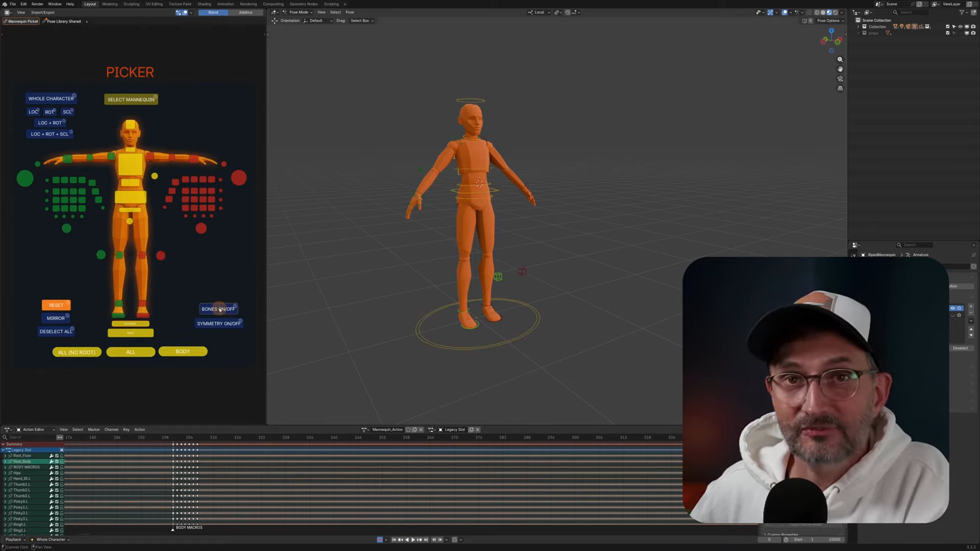
Task: Toggle the auto keying record button
Action: point(380,540)
